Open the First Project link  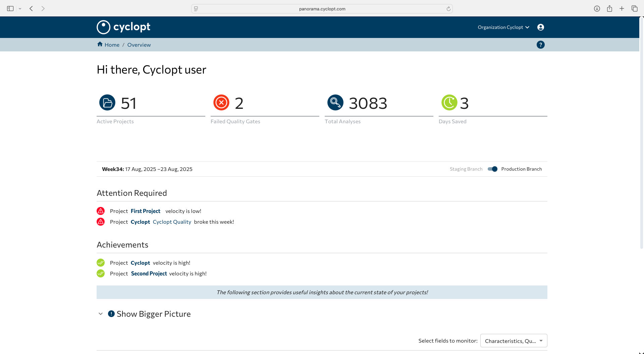[x=146, y=211]
